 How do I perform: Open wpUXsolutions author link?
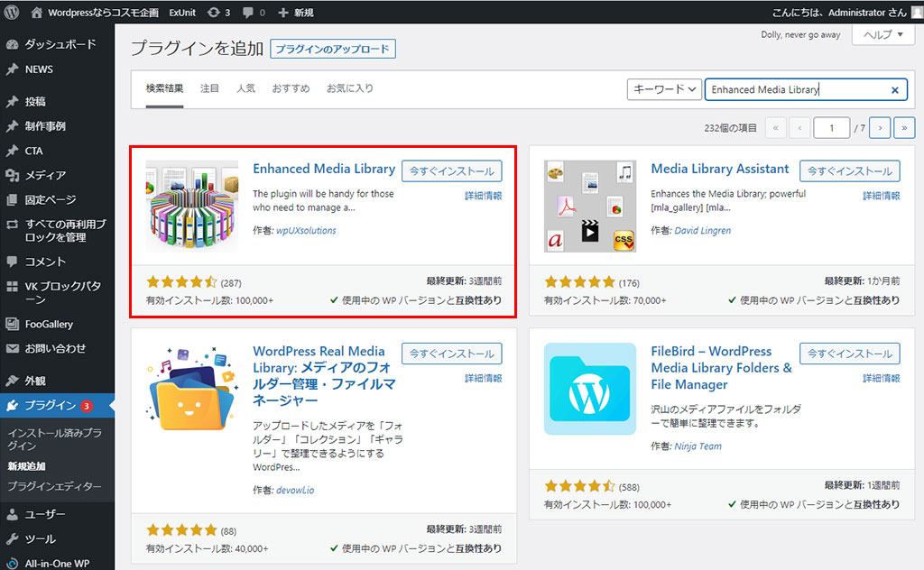click(306, 230)
